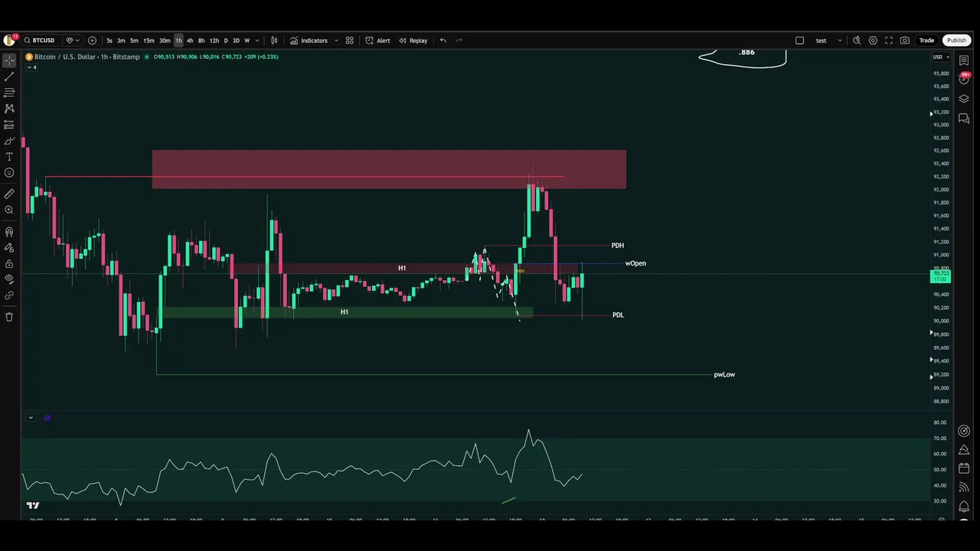Click the redo arrow
Viewport: 980px width, 551px height.
tap(459, 41)
